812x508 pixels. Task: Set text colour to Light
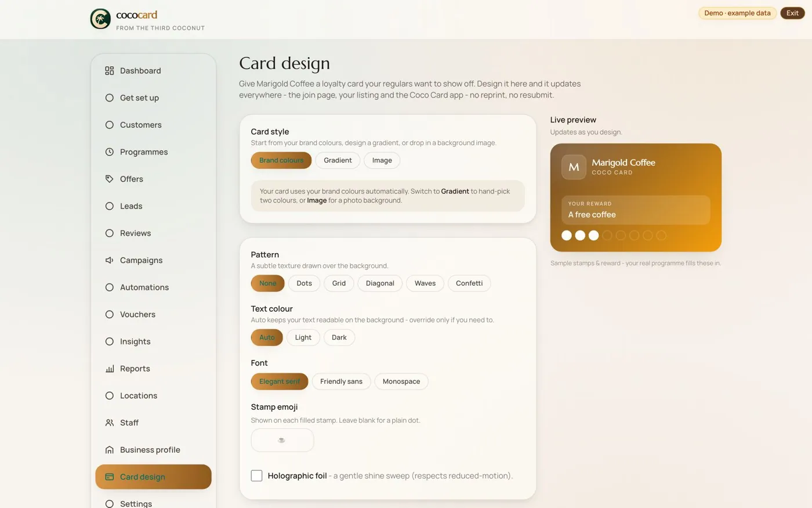(303, 337)
